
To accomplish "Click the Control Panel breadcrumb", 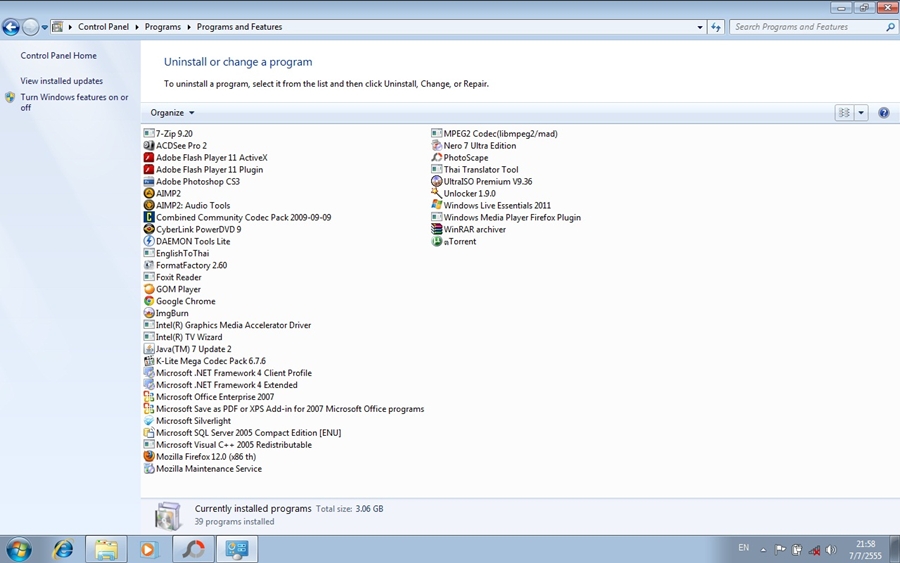I will point(103,27).
